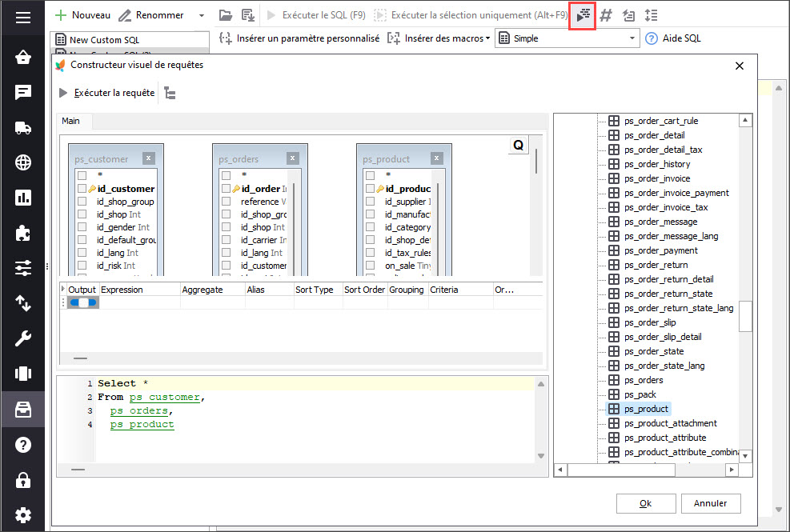Check on_sale field in ps_product table
Viewport: 790px width, 532px height.
pos(371,266)
